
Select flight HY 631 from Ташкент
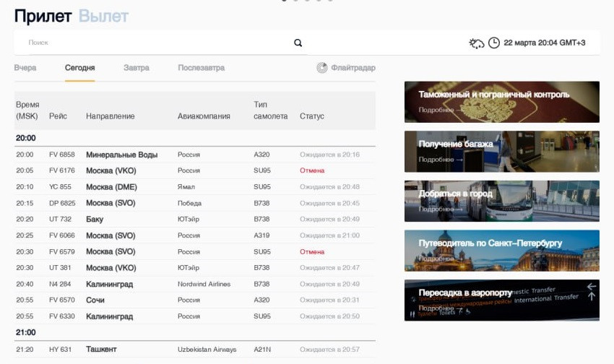[194, 350]
